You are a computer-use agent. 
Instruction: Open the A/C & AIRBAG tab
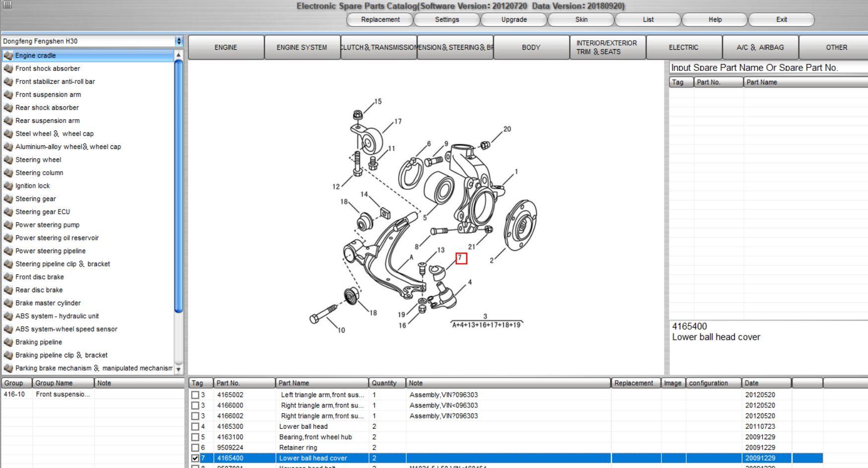click(760, 48)
